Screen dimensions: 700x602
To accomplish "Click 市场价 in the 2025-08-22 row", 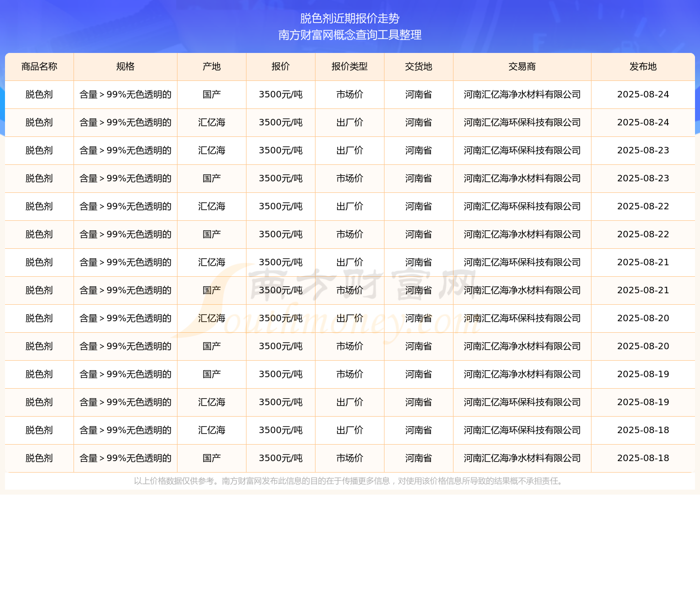I will (x=349, y=234).
